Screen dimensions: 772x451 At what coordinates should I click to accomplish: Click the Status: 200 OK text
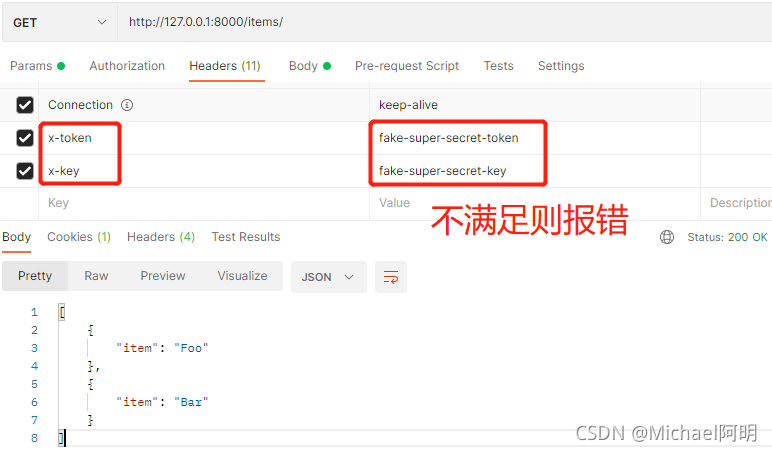click(727, 237)
